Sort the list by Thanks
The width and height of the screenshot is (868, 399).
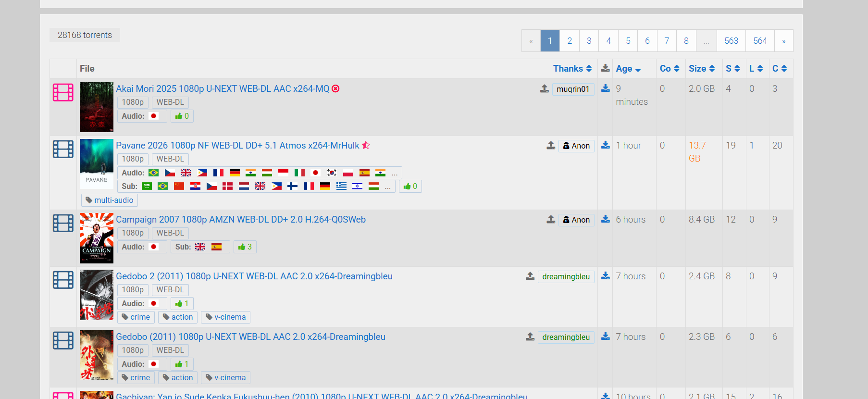coord(572,69)
